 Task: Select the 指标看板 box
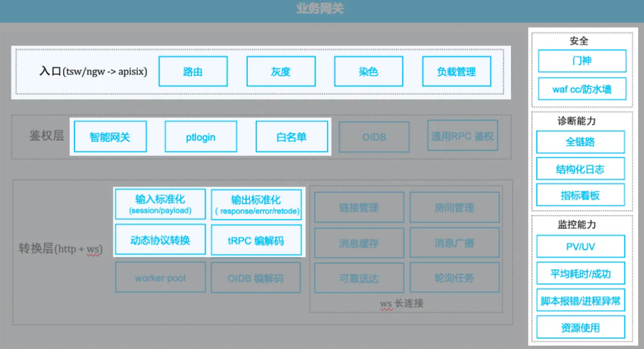(x=580, y=195)
